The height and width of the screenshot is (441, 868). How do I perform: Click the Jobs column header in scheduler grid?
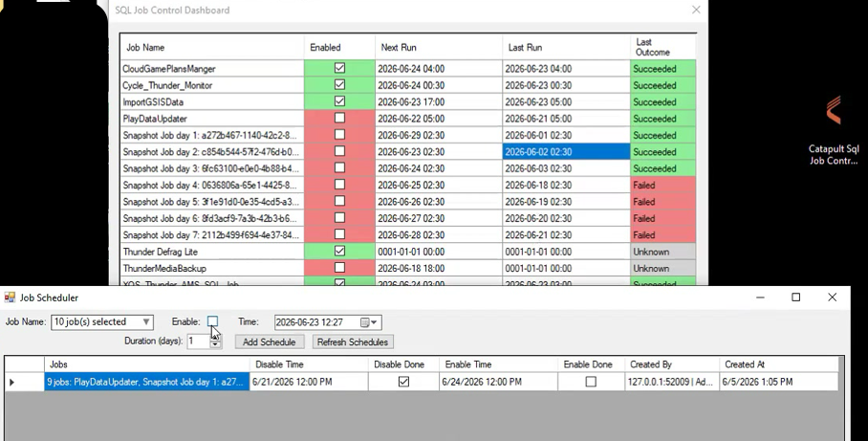point(146,364)
